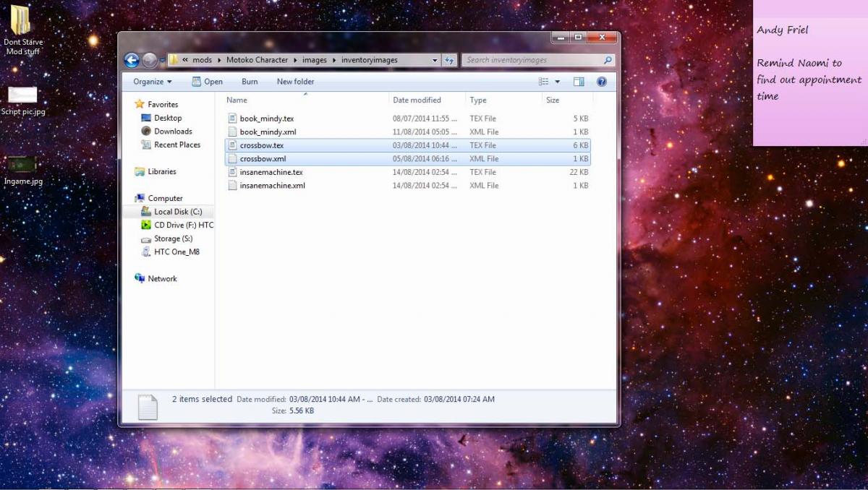The height and width of the screenshot is (490, 868).
Task: Select Downloads under Favorites
Action: pyautogui.click(x=173, y=132)
